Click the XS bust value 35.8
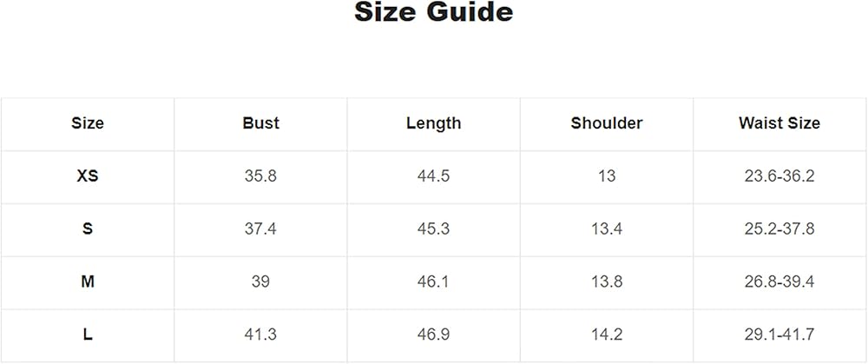Screen dimensions: 868x364 [x=260, y=176]
